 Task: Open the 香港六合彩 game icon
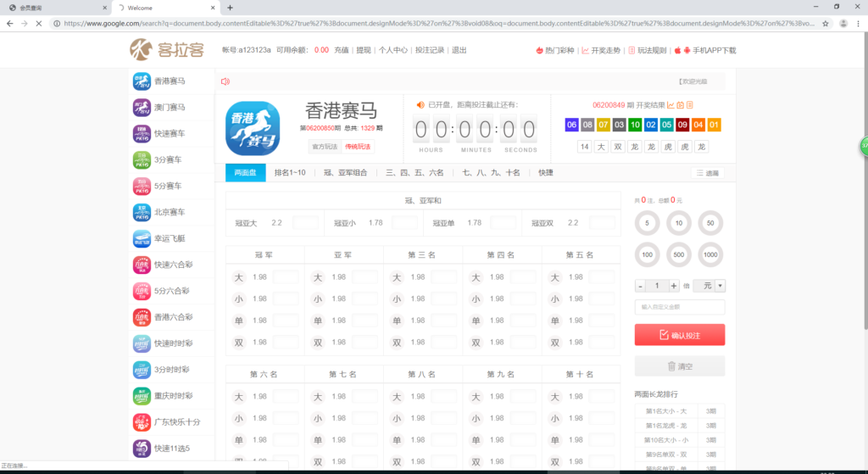point(142,317)
